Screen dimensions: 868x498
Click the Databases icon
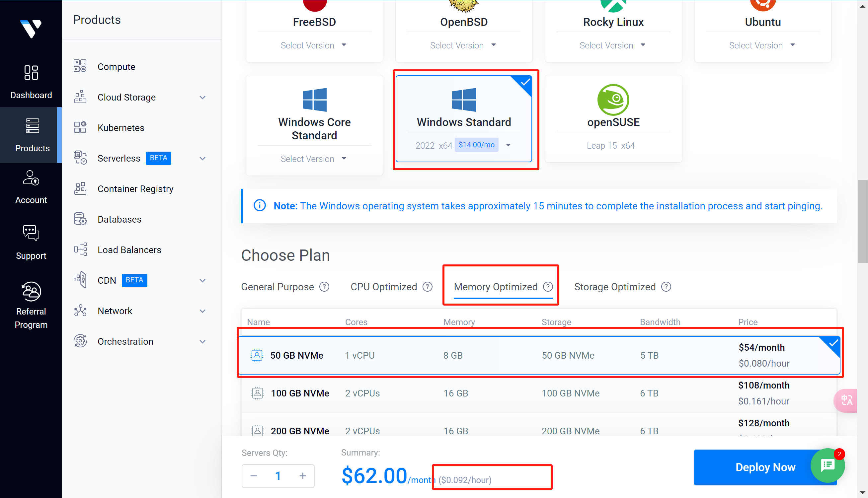[80, 219]
